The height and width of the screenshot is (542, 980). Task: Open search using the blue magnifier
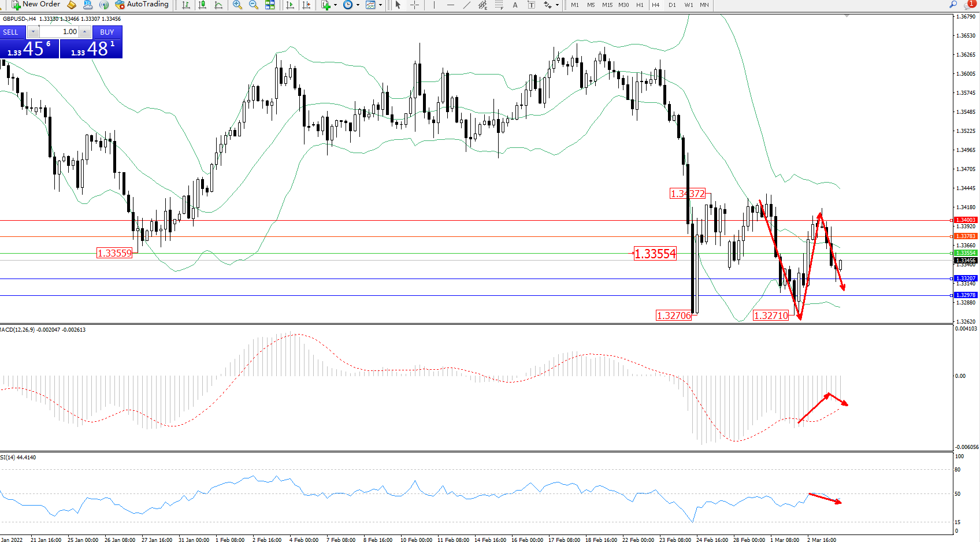click(953, 5)
